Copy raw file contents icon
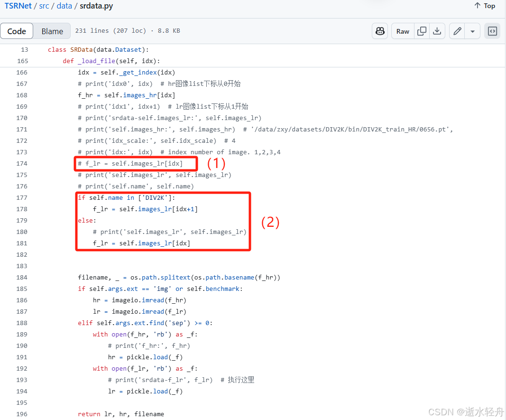 click(x=422, y=31)
